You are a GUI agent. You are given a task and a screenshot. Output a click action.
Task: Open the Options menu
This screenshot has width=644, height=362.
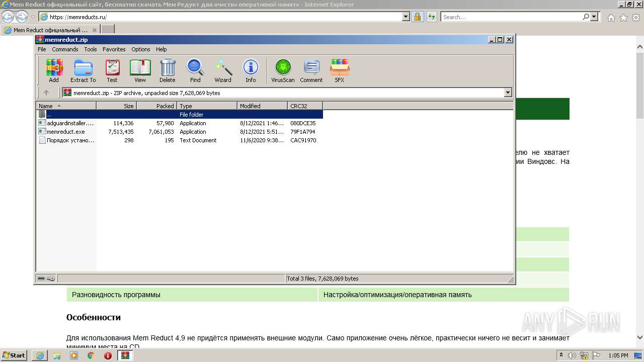pyautogui.click(x=141, y=49)
